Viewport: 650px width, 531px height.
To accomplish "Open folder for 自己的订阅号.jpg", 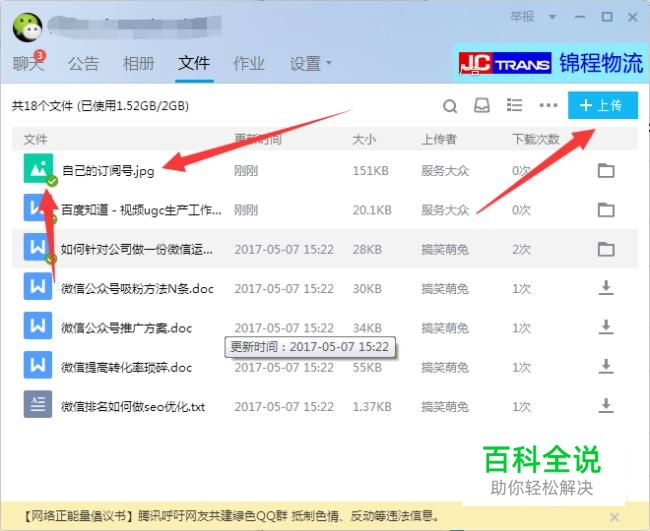I will (x=606, y=170).
